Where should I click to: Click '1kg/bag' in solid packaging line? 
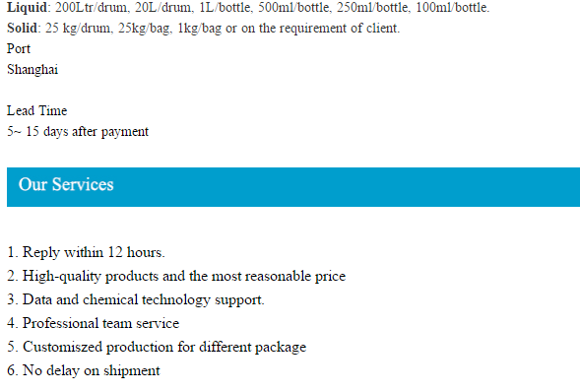pos(200,29)
